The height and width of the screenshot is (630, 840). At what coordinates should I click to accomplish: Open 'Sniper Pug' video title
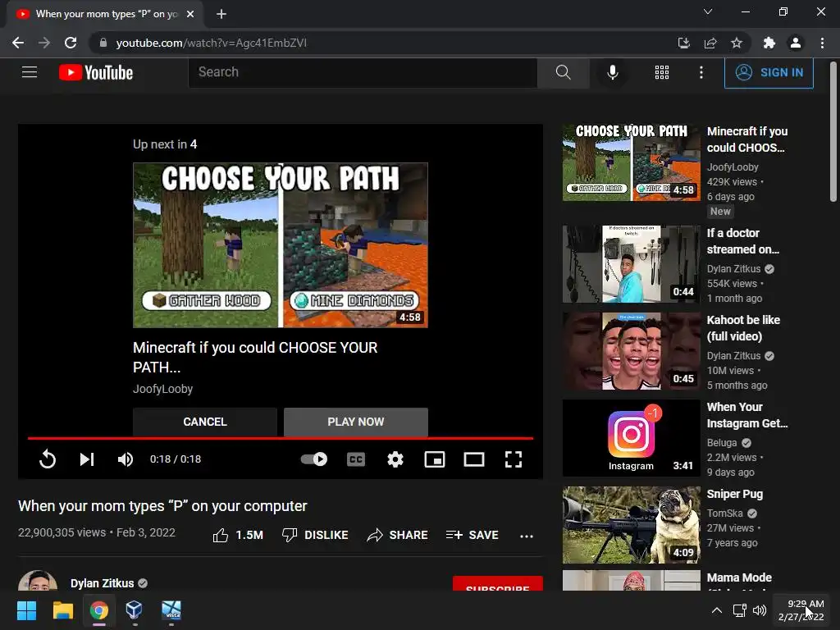click(x=734, y=494)
